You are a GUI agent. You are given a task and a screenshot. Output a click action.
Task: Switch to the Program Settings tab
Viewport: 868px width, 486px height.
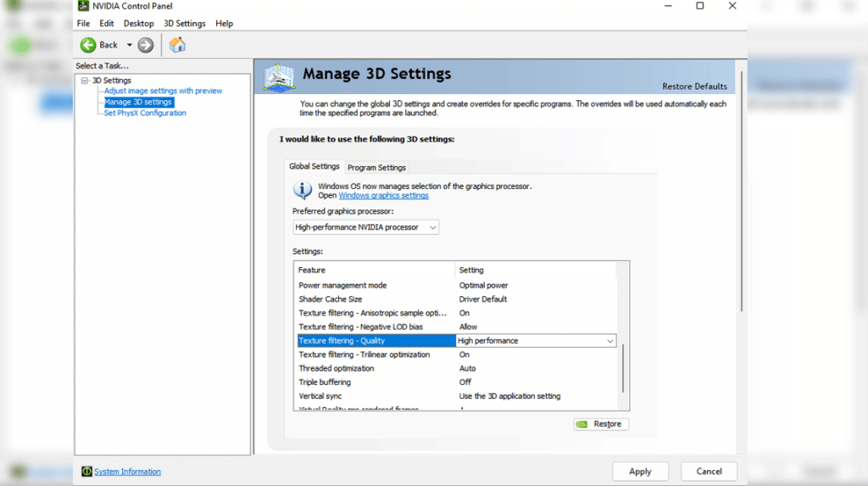pos(376,168)
